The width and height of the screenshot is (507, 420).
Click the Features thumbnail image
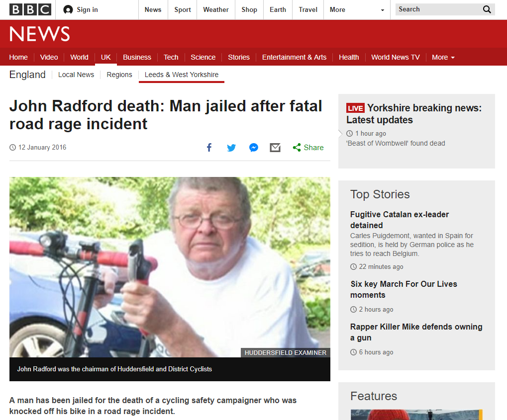coord(416,415)
